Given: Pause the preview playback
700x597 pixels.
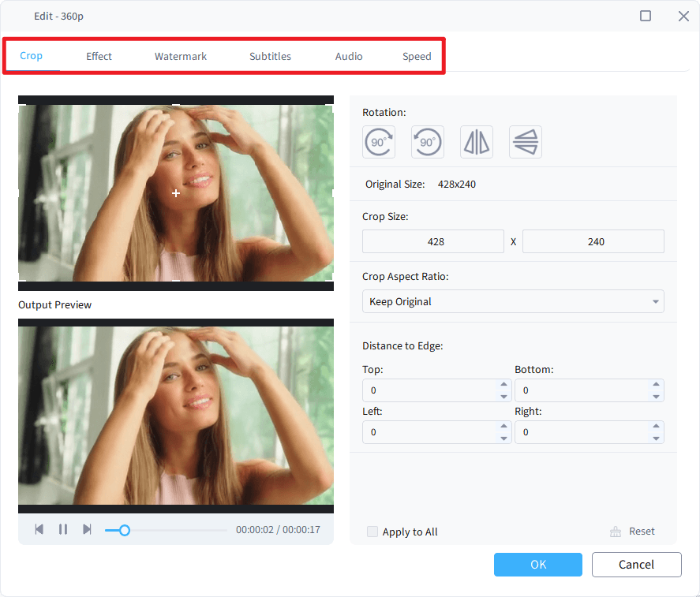Looking at the screenshot, I should (x=63, y=529).
